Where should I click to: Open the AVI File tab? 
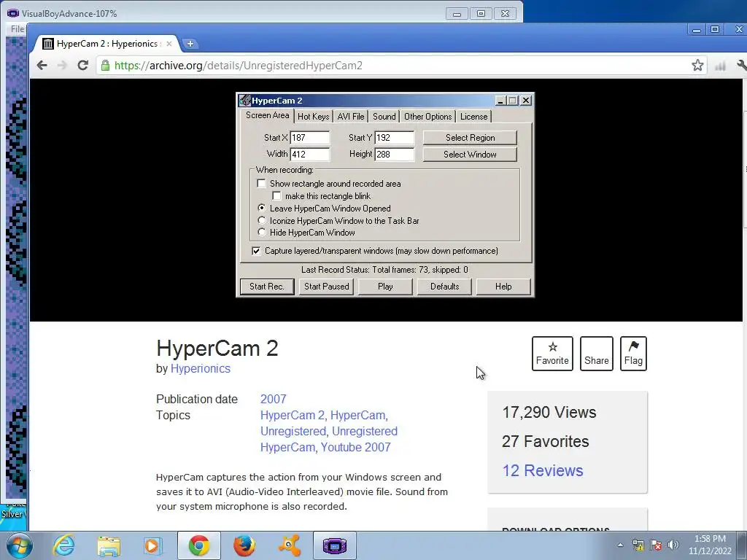click(x=351, y=116)
